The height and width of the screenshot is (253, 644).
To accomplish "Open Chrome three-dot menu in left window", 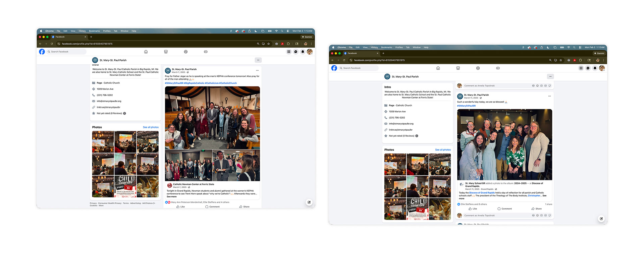I will [x=311, y=44].
